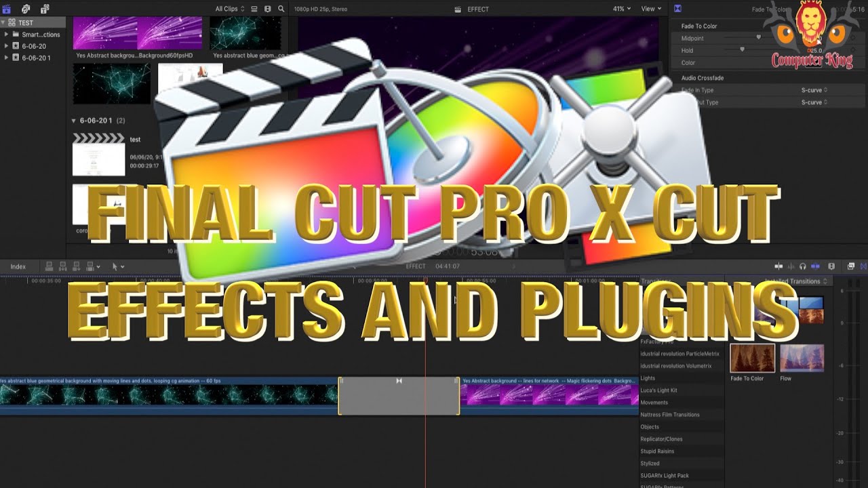
Task: Click the Fade To Color section header
Action: tap(698, 26)
